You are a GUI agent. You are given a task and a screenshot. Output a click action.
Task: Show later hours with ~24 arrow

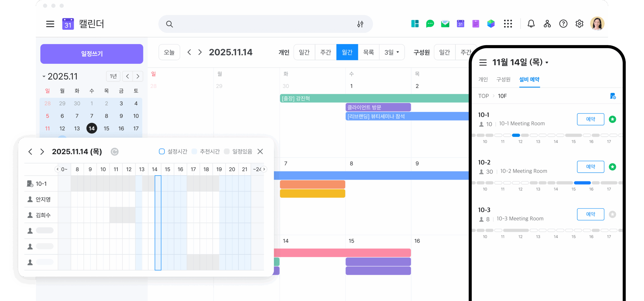(x=264, y=169)
